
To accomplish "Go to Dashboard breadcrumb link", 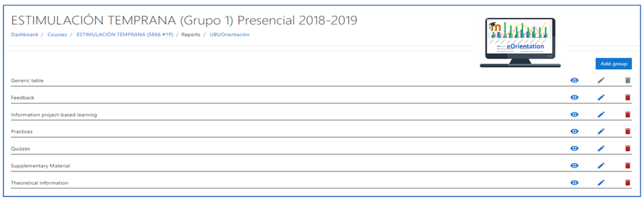I will tap(24, 35).
